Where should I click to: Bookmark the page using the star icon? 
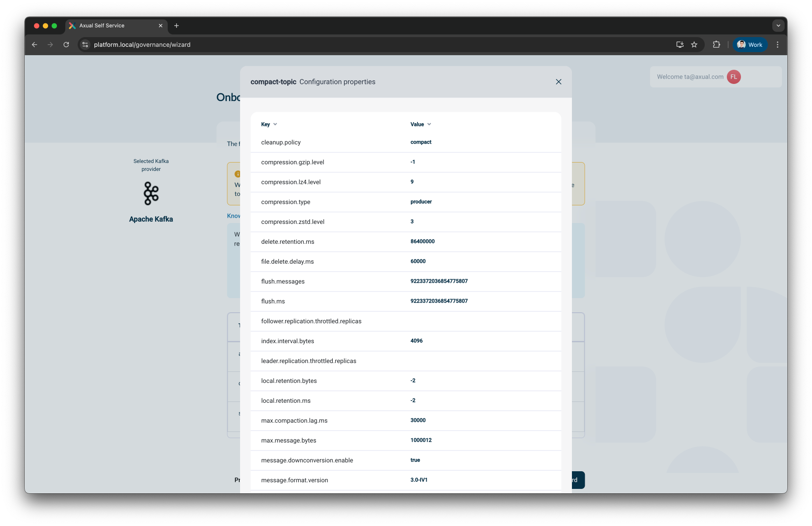click(694, 45)
